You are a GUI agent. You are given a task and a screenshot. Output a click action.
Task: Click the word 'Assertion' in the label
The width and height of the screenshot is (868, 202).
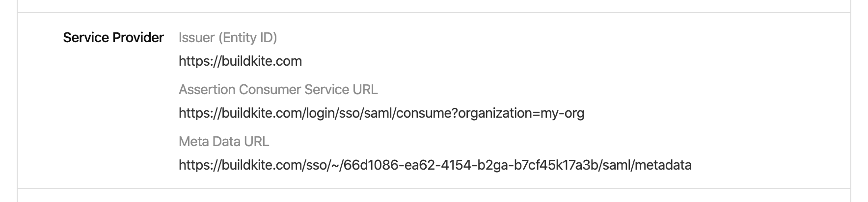click(x=207, y=90)
